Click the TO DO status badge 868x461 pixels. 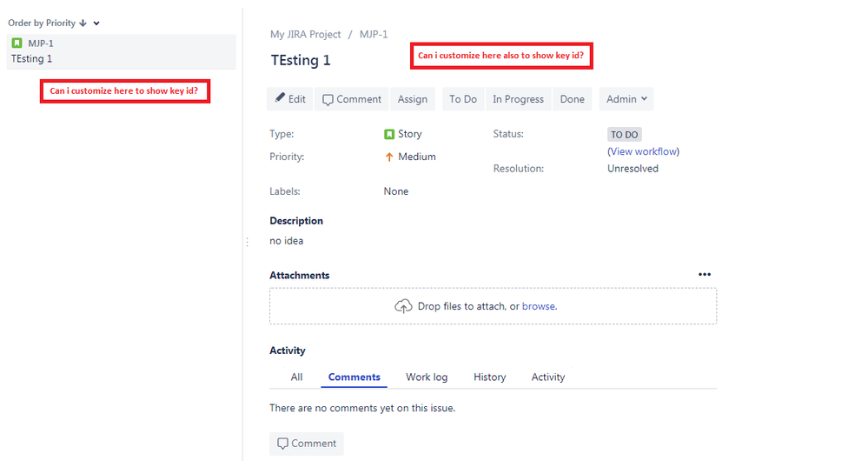[625, 135]
